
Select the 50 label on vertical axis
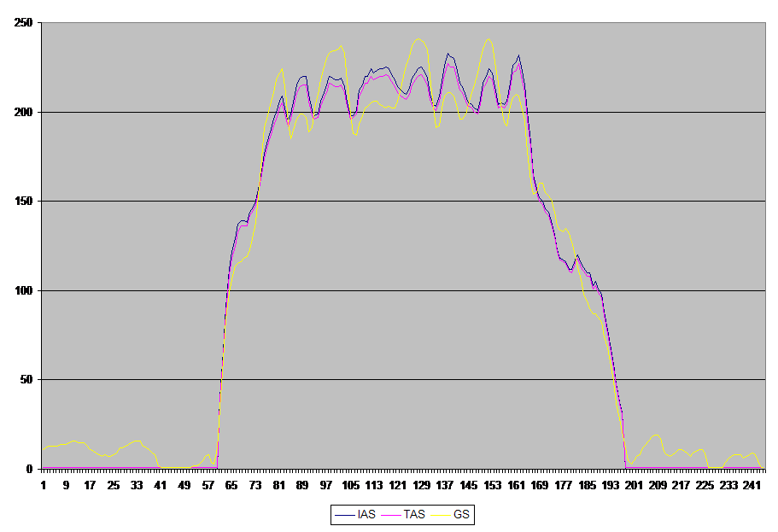click(x=28, y=379)
